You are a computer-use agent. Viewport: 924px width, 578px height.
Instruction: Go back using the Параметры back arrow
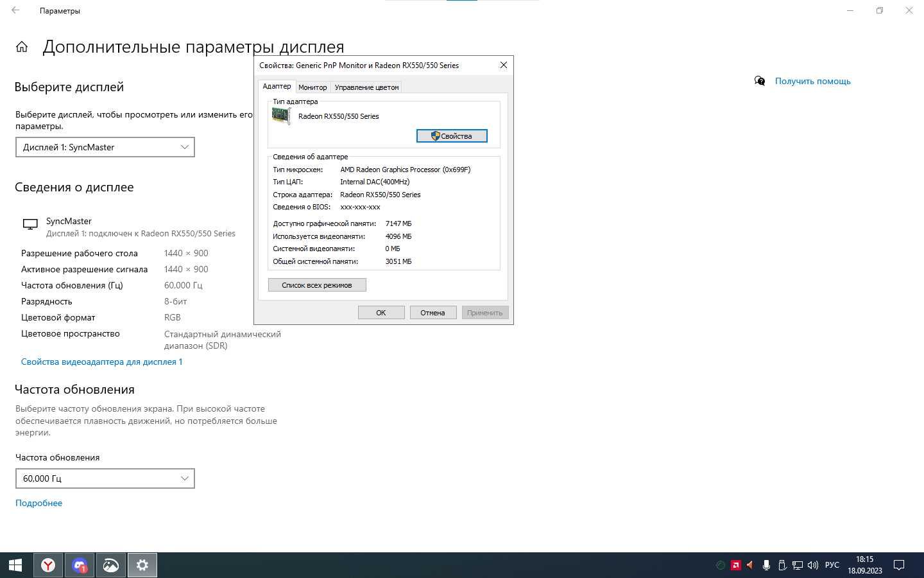click(15, 10)
